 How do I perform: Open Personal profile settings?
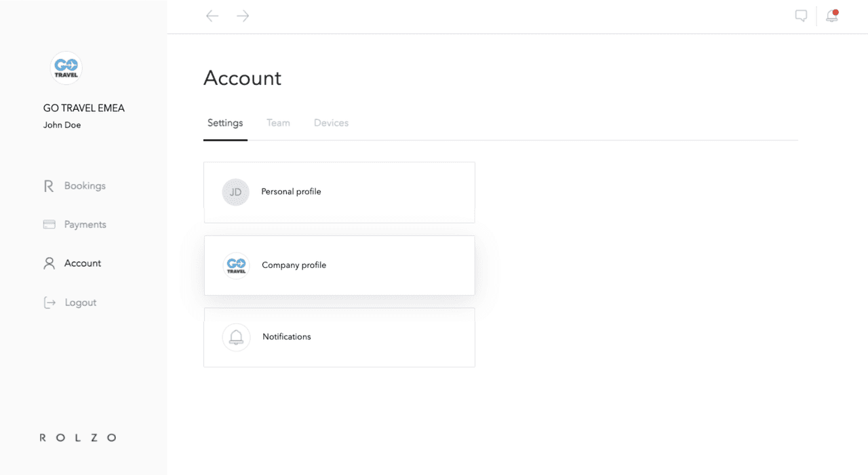pos(339,192)
